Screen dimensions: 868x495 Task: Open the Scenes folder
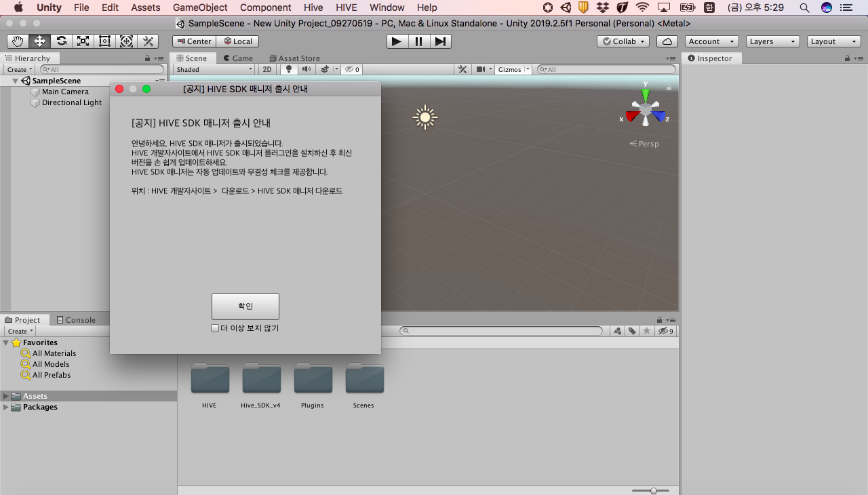click(364, 378)
